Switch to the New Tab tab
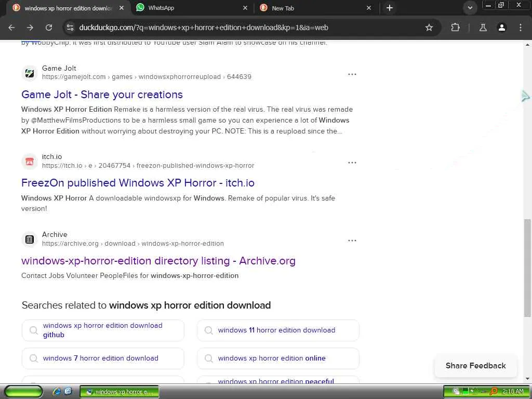Viewport: 532px width, 399px height. 315,8
